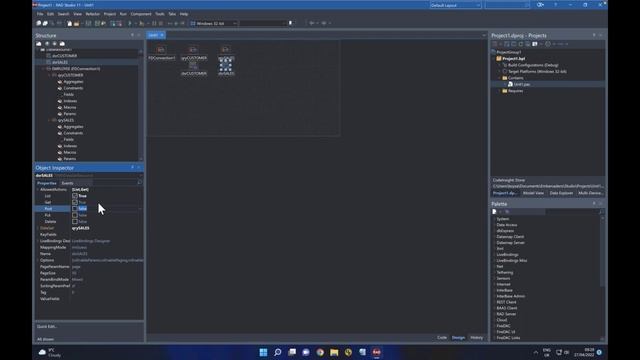Collapse the qryCUSTOMER tree node
Viewport: 640px width, 360px height.
(49, 75)
